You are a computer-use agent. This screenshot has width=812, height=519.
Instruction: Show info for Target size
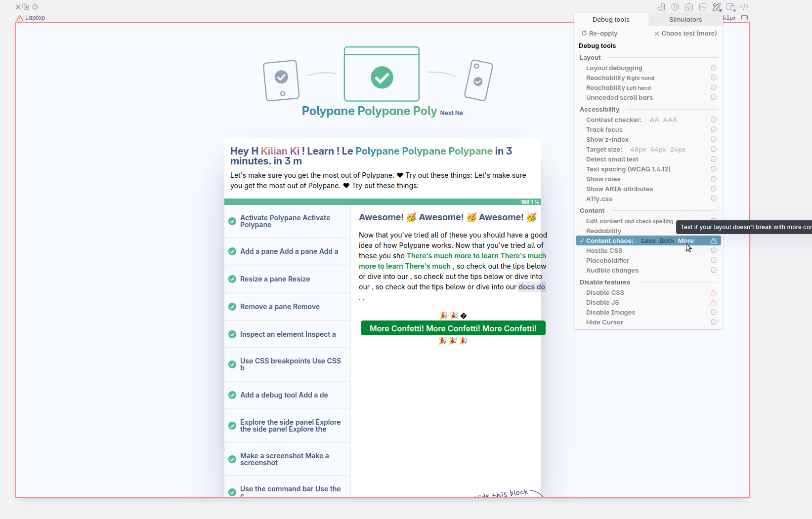(714, 149)
